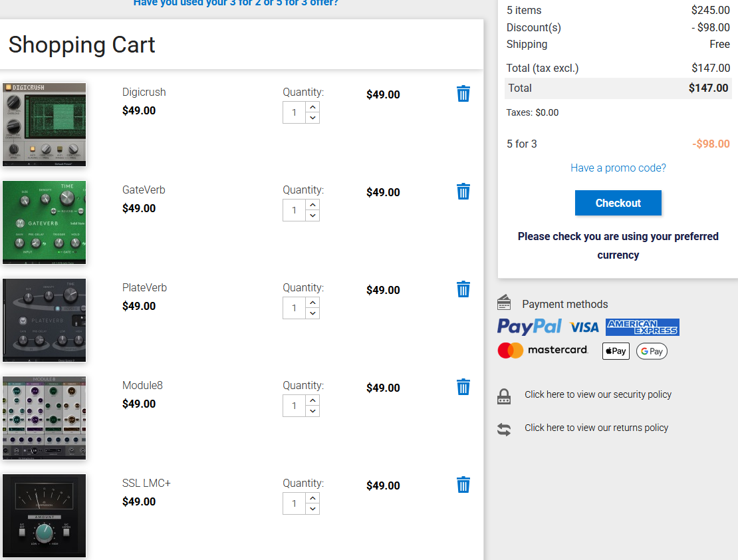Click the returns policy arrows icon
Image resolution: width=738 pixels, height=560 pixels.
pyautogui.click(x=504, y=430)
